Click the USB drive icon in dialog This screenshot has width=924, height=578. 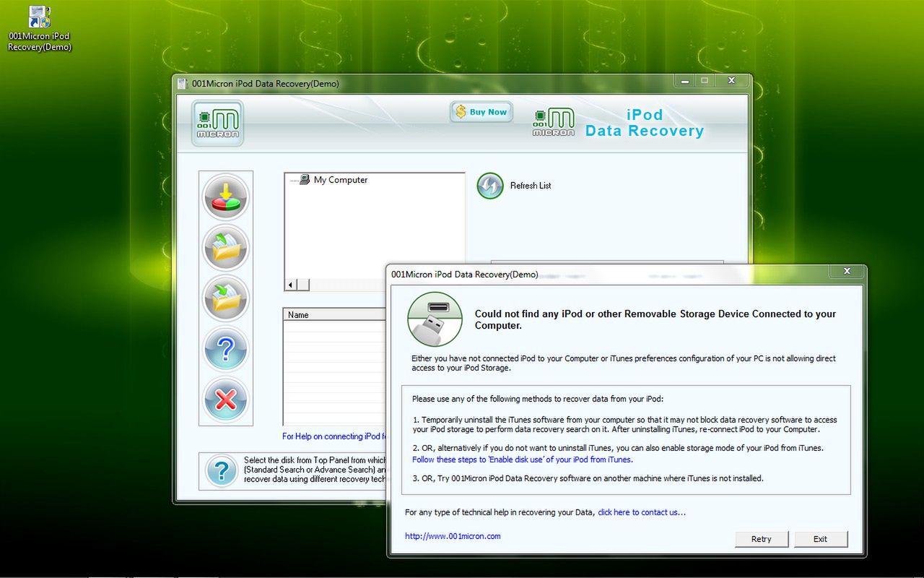435,319
